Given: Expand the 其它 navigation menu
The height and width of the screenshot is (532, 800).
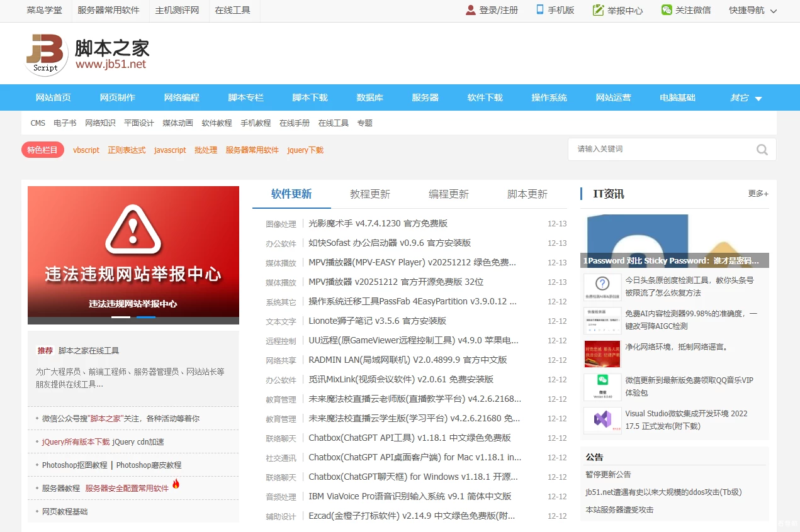Looking at the screenshot, I should (x=746, y=98).
